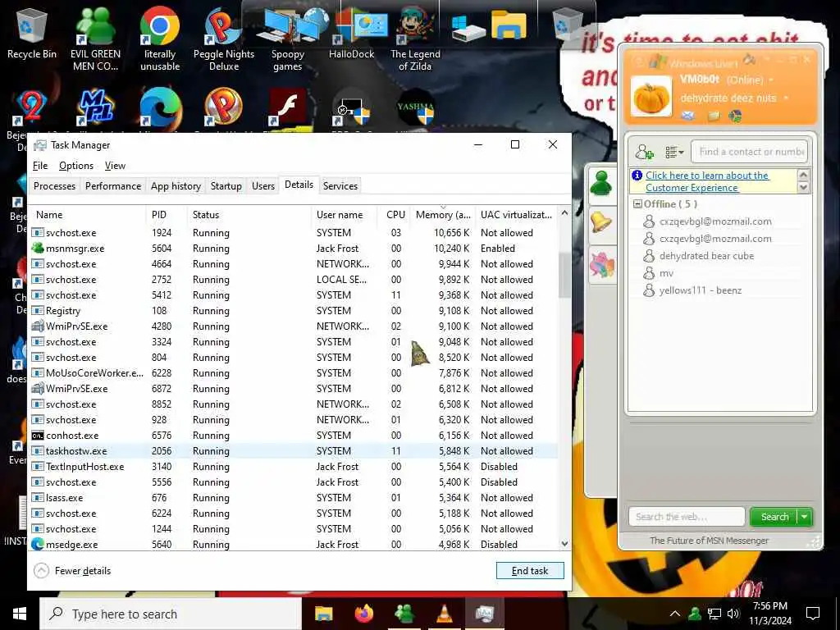Open the Spoopy games network computers icon
Image resolution: width=840 pixels, height=630 pixels.
[x=288, y=39]
